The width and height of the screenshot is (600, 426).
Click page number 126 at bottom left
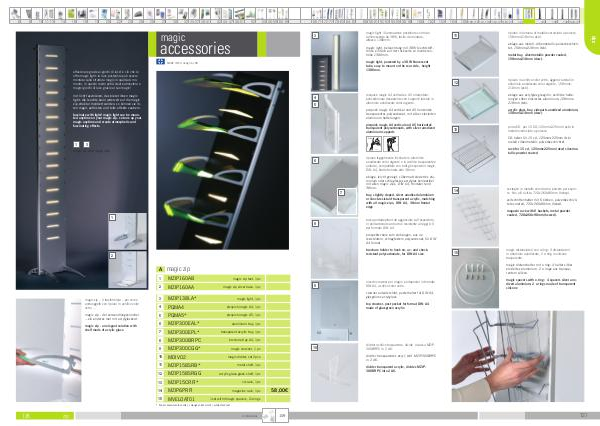(x=21, y=414)
